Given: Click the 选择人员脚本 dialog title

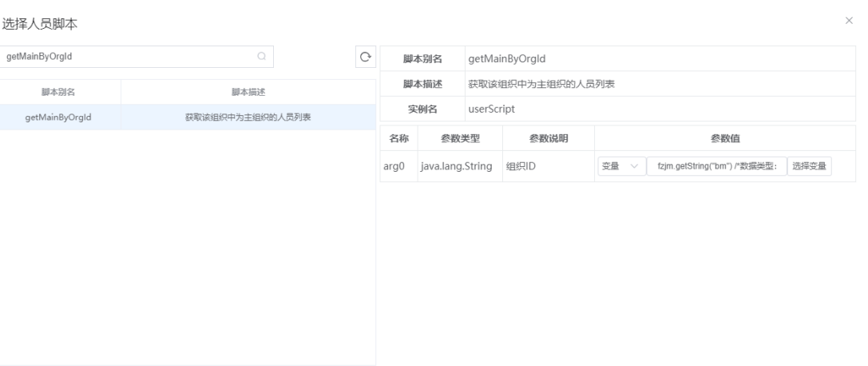Looking at the screenshot, I should tap(40, 24).
